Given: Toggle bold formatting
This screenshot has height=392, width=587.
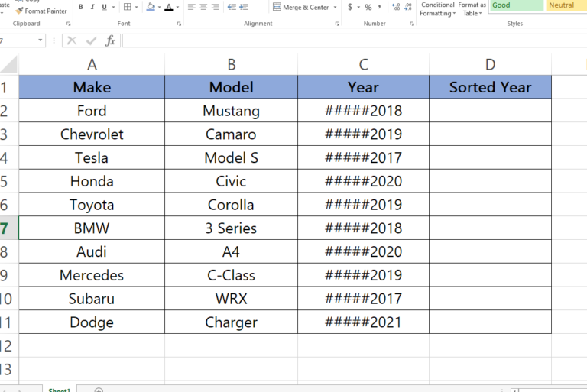Looking at the screenshot, I should (x=81, y=8).
